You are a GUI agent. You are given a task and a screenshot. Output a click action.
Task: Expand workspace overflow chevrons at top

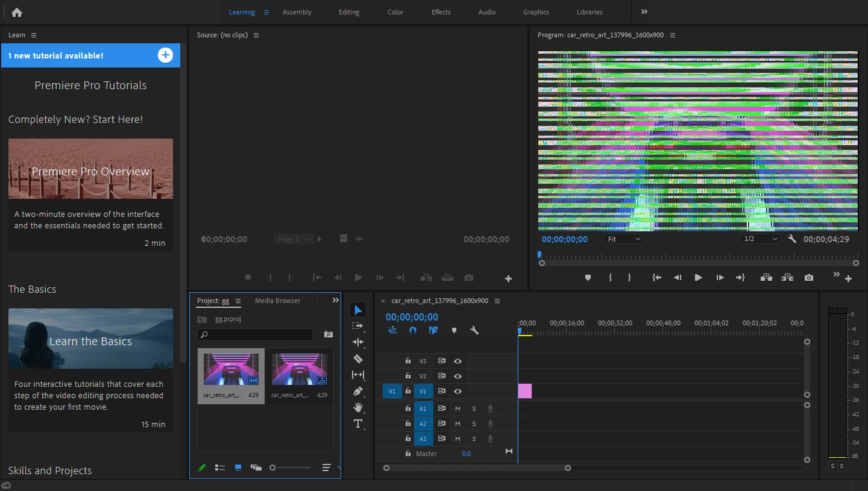click(644, 12)
